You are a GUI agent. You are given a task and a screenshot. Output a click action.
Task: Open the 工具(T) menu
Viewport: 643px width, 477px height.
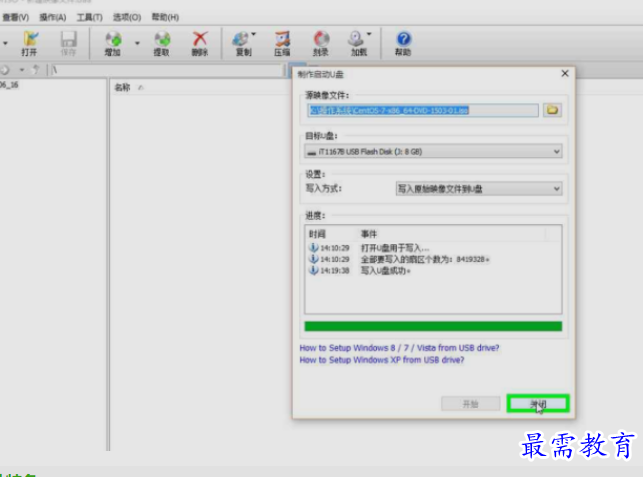89,17
